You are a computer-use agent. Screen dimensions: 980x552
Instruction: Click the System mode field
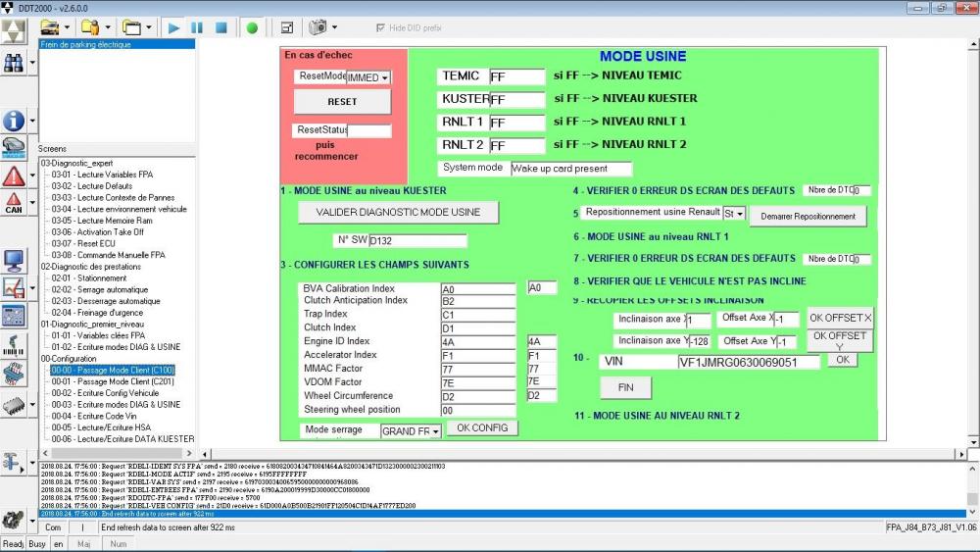571,169
